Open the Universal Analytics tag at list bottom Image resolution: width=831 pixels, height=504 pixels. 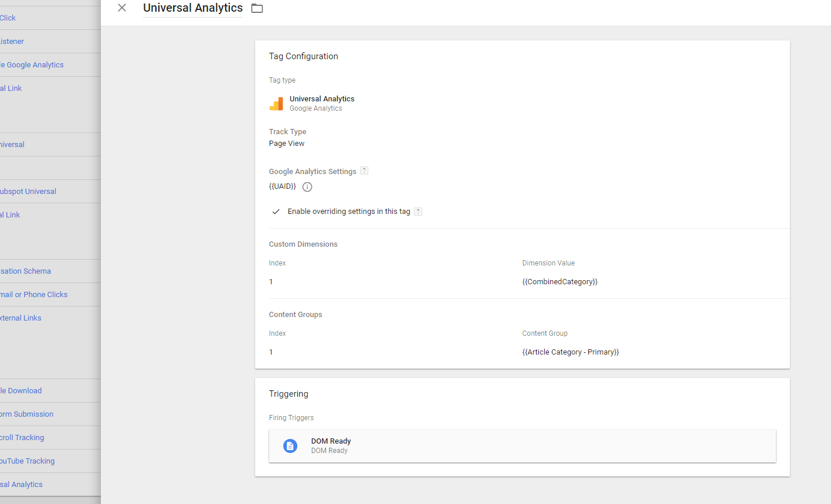[21, 485]
